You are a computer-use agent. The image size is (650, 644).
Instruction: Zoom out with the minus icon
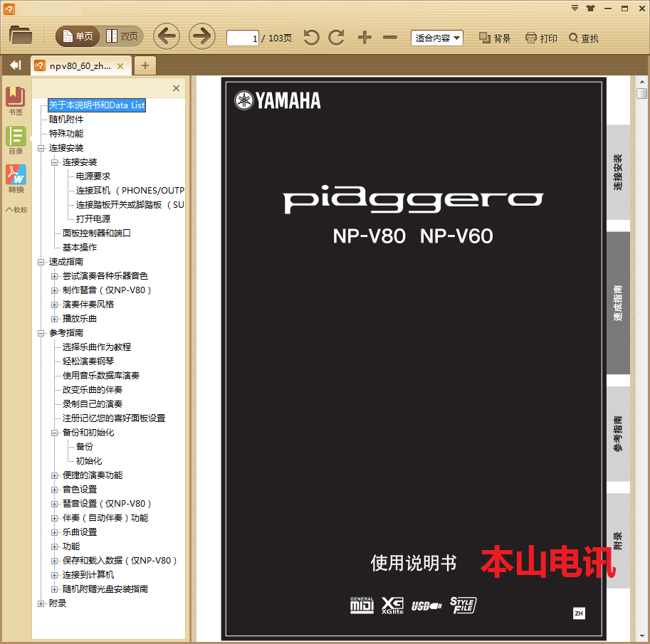coord(390,38)
